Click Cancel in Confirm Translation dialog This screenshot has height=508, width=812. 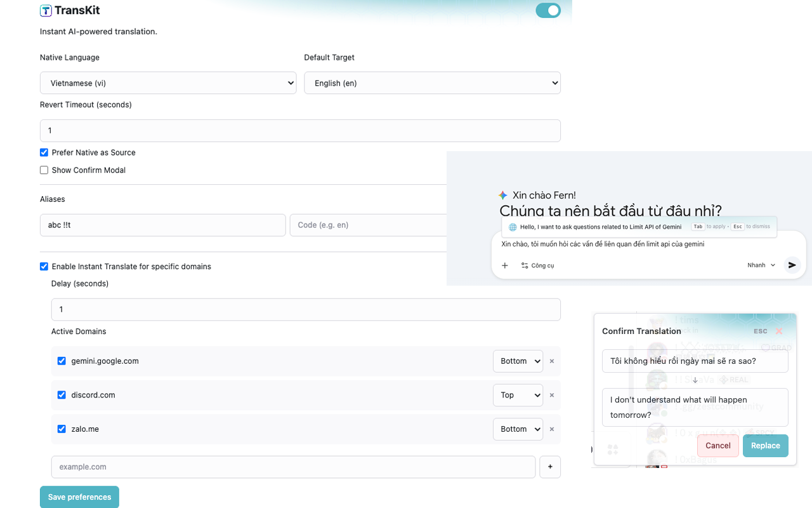pyautogui.click(x=718, y=446)
